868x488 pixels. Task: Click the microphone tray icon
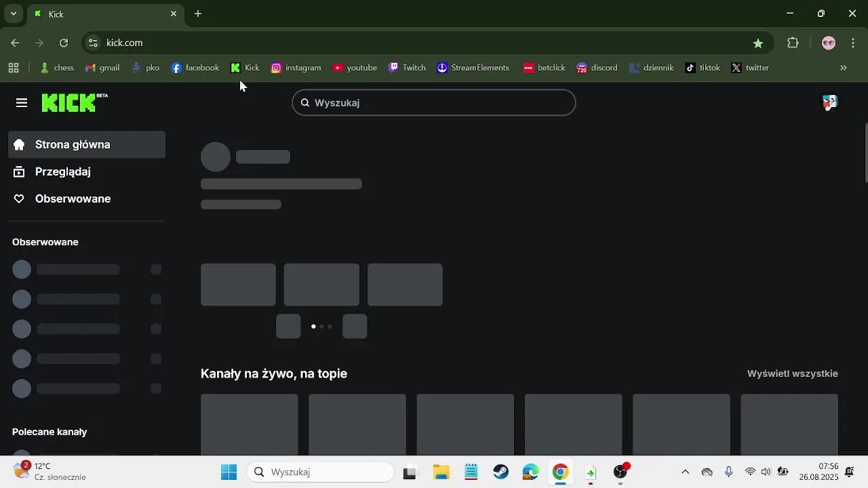(x=729, y=472)
